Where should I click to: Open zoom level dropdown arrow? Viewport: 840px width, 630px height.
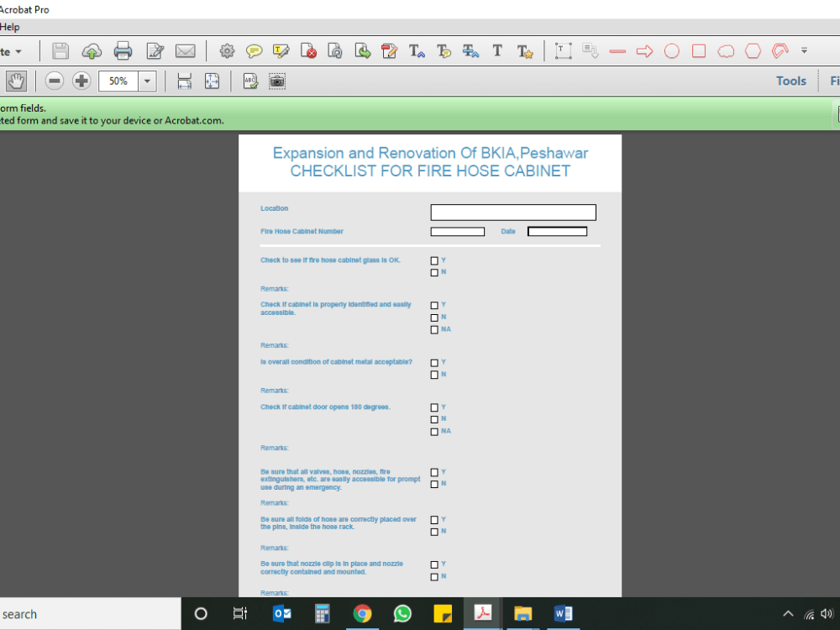(x=147, y=81)
